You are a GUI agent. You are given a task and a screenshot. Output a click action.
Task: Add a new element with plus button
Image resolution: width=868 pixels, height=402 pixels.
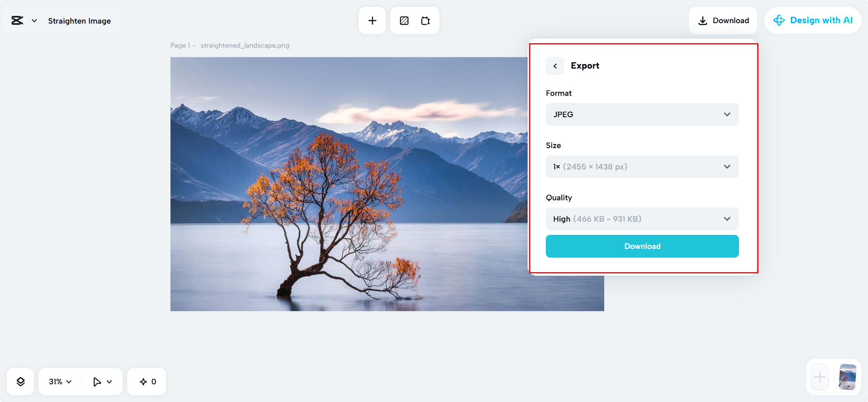[x=372, y=20]
